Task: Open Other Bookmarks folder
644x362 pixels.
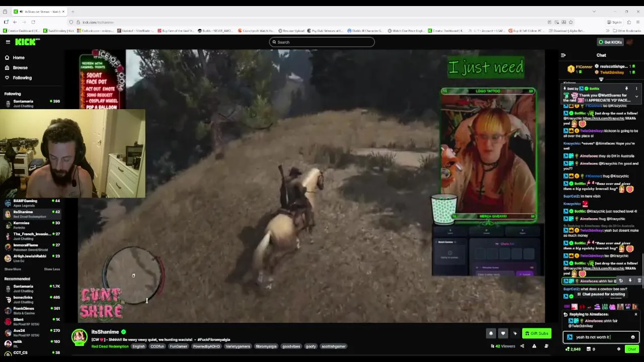Action: tap(627, 31)
